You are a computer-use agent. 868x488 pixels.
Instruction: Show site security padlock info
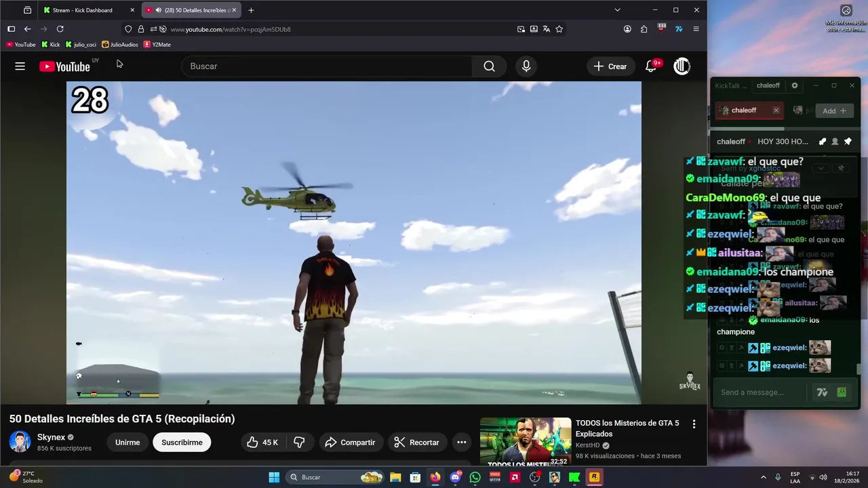tap(141, 29)
